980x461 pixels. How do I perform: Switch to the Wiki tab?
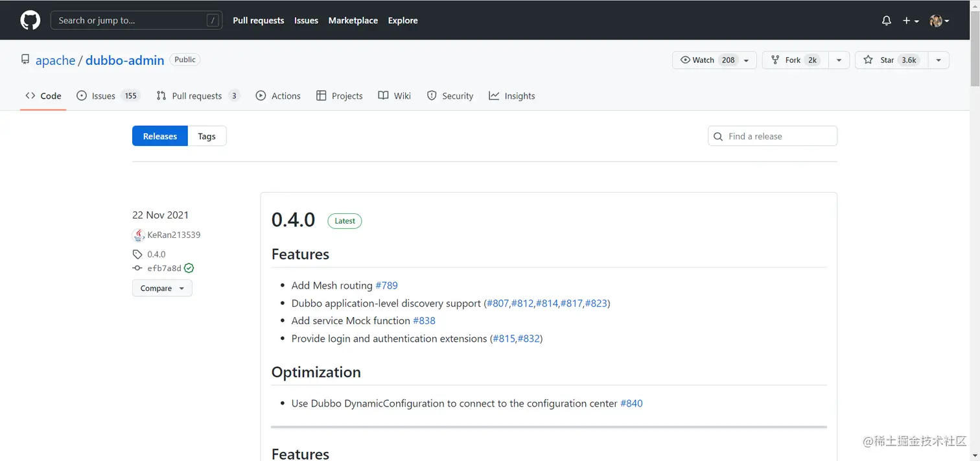(395, 96)
